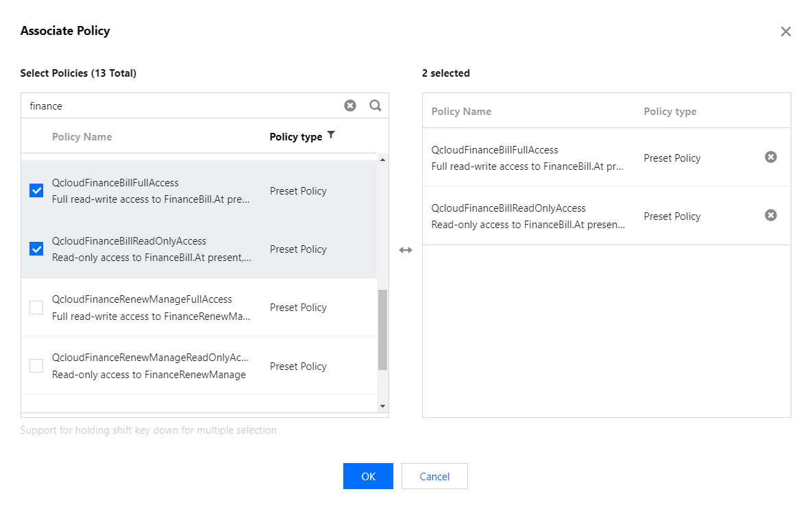The image size is (812, 509).
Task: Click the transfer arrows icon between lists
Action: click(406, 250)
